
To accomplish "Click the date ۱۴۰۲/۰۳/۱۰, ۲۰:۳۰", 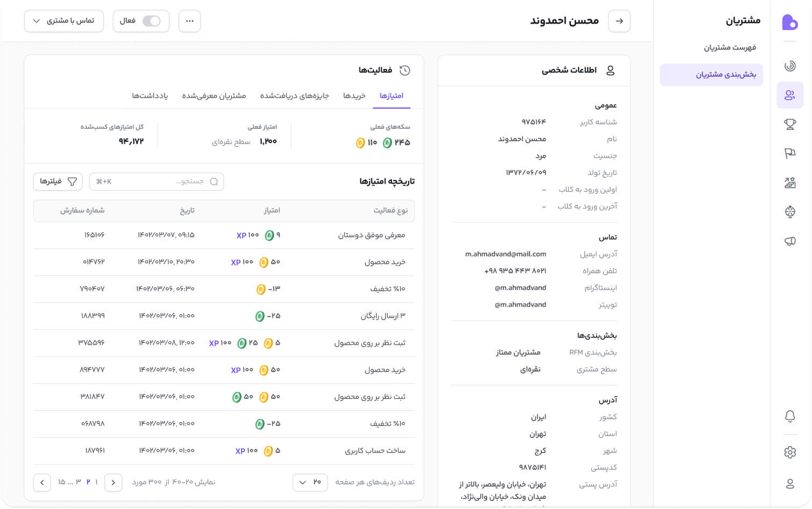I will coord(166,262).
